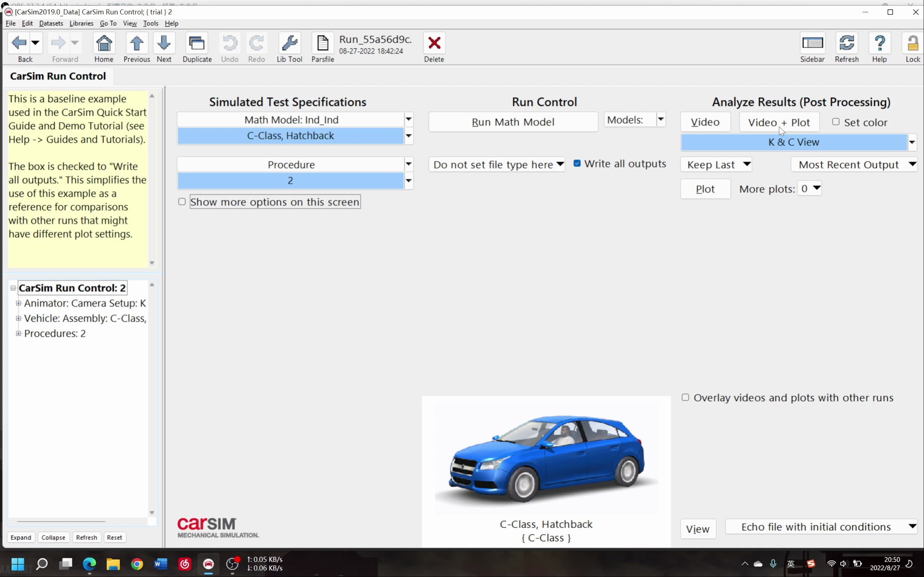Enable the Set color checkbox
The height and width of the screenshot is (577, 924).
click(x=836, y=122)
